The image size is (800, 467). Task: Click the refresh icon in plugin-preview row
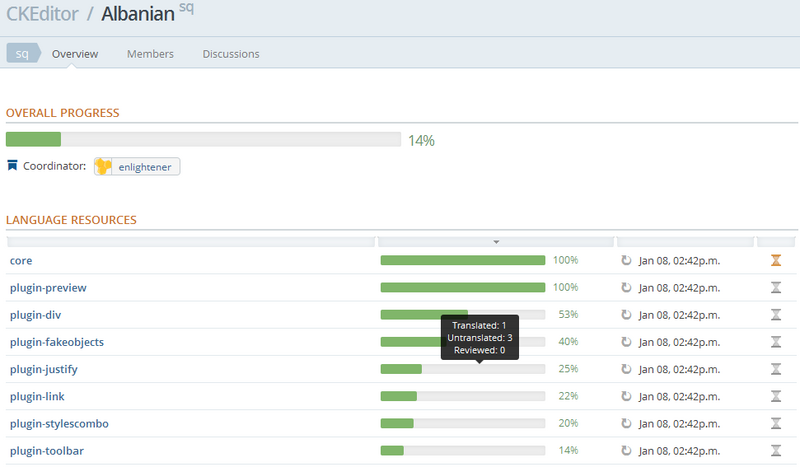[x=626, y=287]
